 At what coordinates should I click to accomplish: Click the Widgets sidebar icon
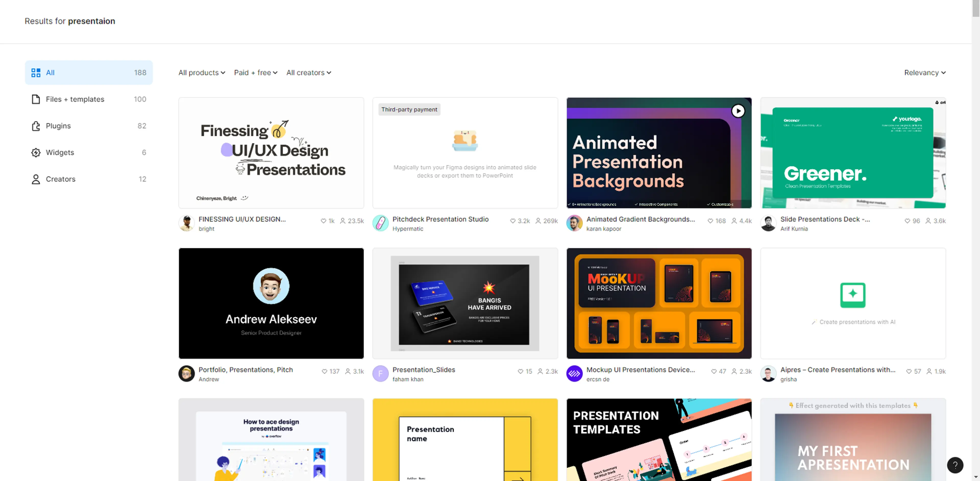coord(36,153)
